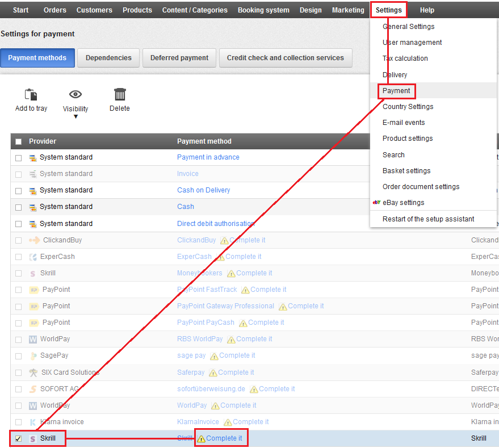Viewport: 499px width, 448px height.
Task: Click System standard icon for Payment in advance
Action: (33, 158)
